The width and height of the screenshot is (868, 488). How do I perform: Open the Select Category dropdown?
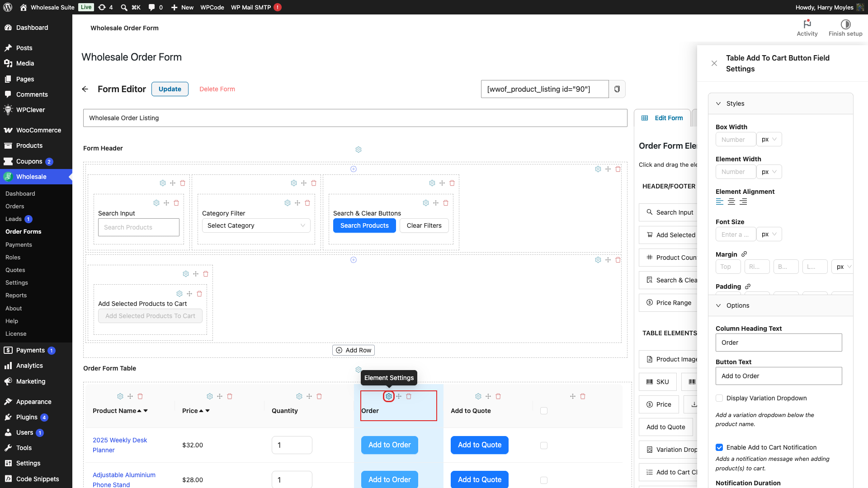tap(256, 225)
